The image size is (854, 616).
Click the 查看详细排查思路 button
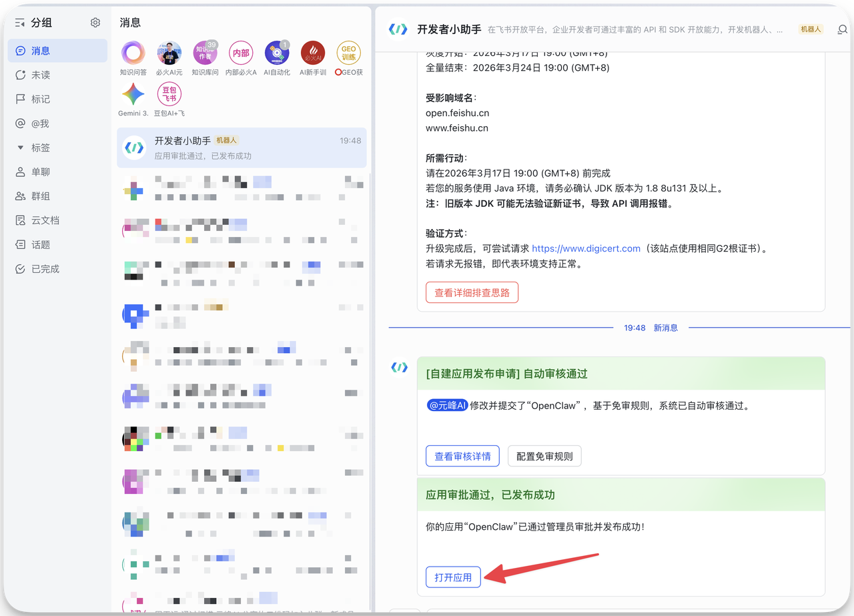click(472, 292)
